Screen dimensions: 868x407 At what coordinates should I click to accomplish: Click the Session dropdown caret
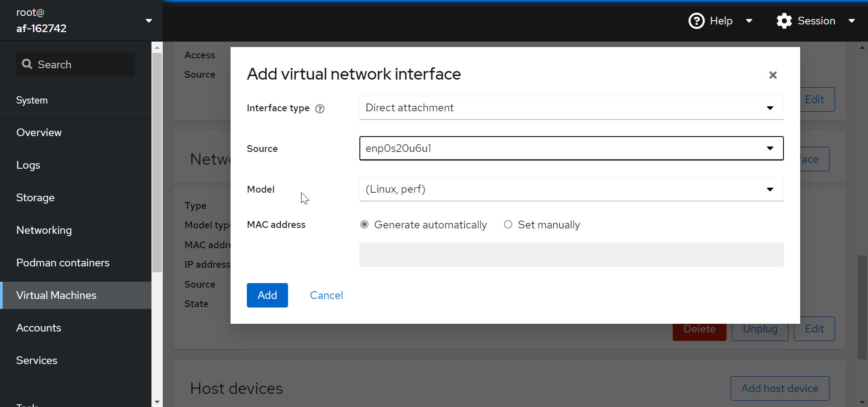[852, 21]
